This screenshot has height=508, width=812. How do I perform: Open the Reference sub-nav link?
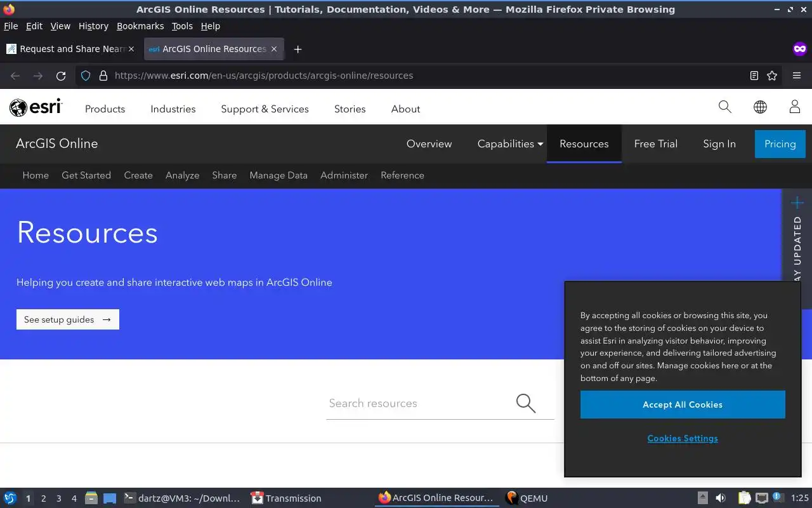coord(402,175)
